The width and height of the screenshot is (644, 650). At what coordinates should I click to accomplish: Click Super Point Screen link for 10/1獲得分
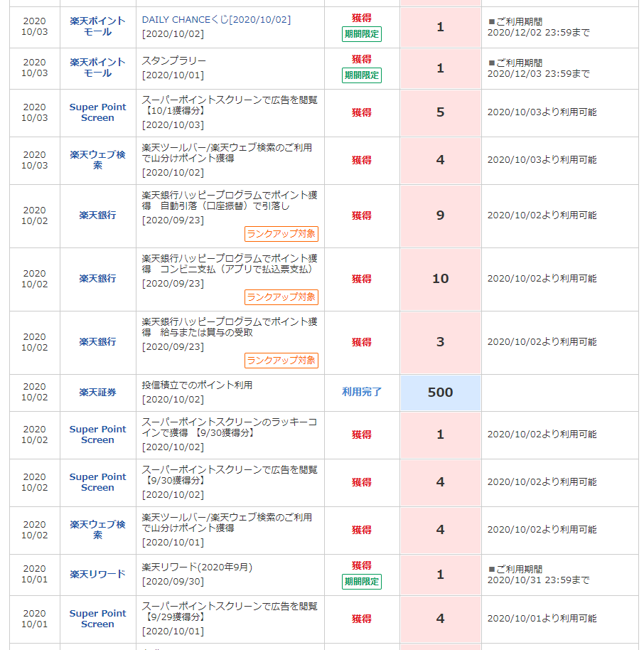[x=97, y=112]
